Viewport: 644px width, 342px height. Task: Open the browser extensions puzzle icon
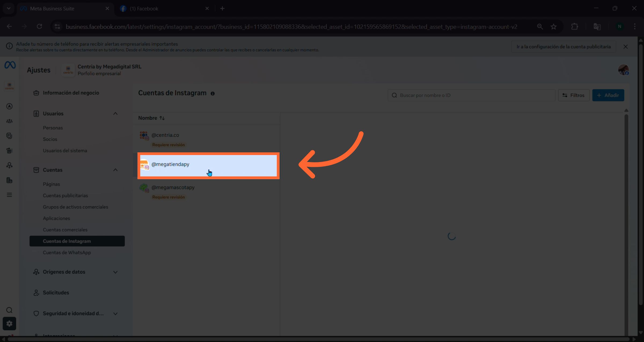point(575,27)
